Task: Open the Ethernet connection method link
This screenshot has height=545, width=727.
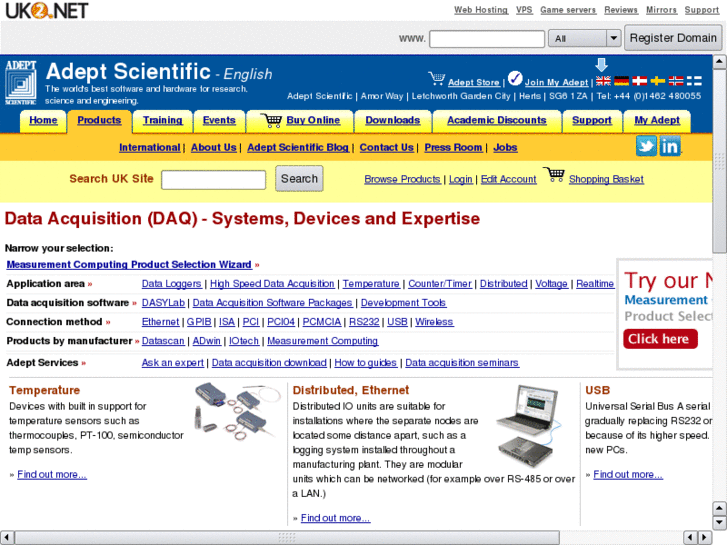Action: (x=160, y=321)
